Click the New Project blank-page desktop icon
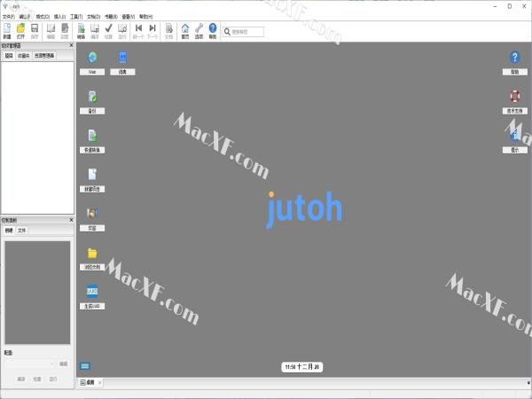Screen dimensions: 532x399 92,175
